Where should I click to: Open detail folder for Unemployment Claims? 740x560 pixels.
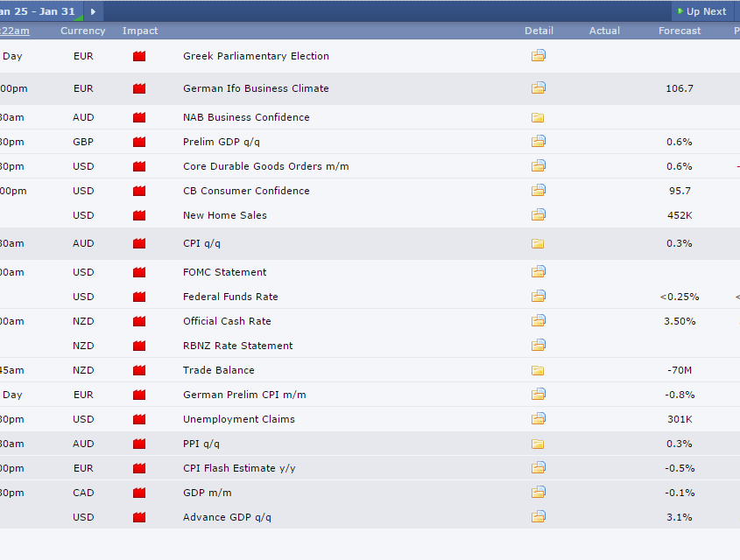538,419
